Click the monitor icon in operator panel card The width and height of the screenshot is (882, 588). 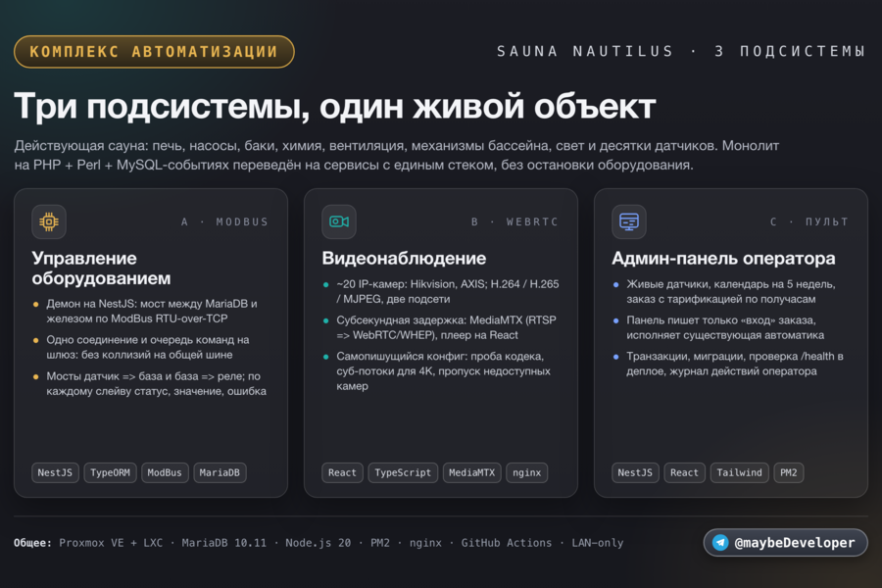(629, 221)
